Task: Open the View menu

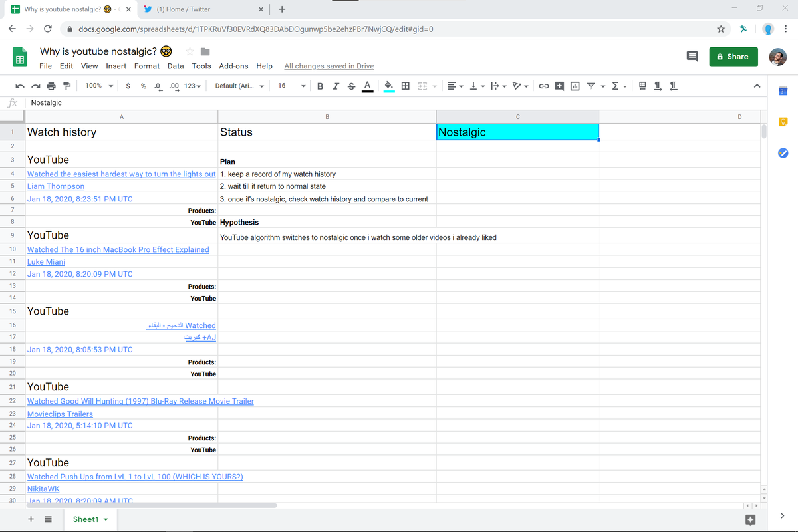Action: [x=90, y=66]
